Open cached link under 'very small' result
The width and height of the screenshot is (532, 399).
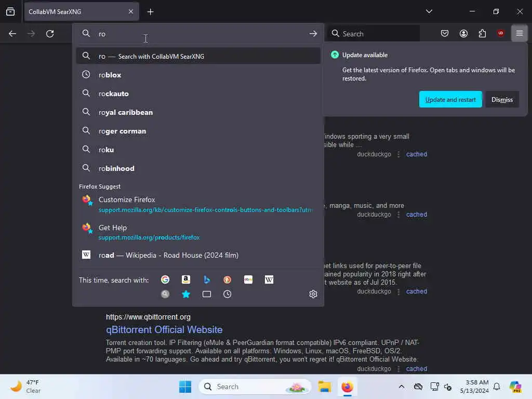point(417,154)
